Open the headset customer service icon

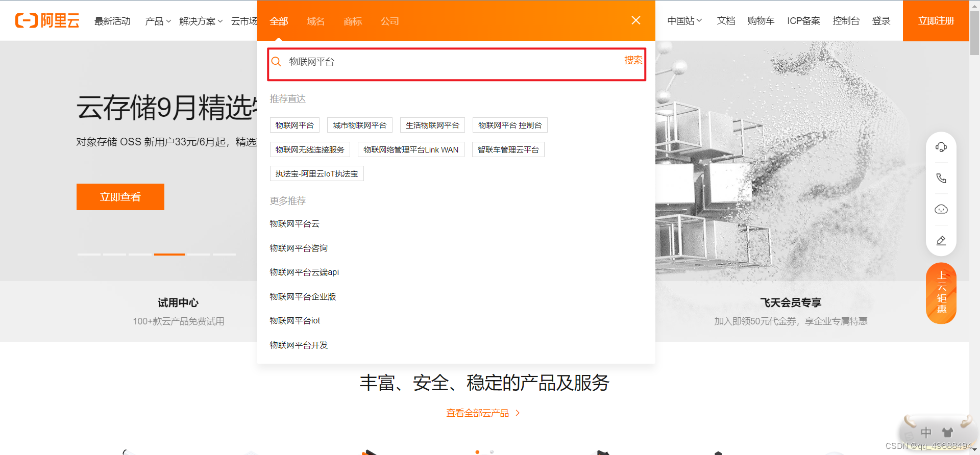click(941, 147)
